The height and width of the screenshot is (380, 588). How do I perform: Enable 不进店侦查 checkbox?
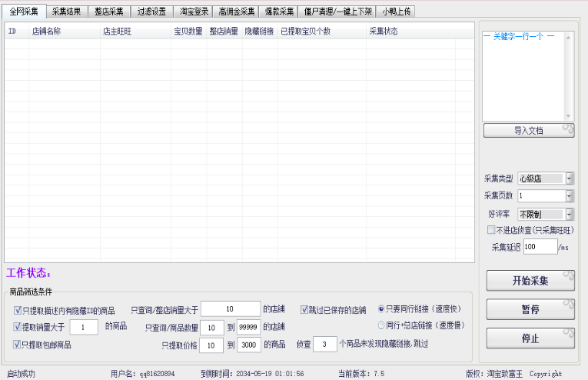pos(491,229)
